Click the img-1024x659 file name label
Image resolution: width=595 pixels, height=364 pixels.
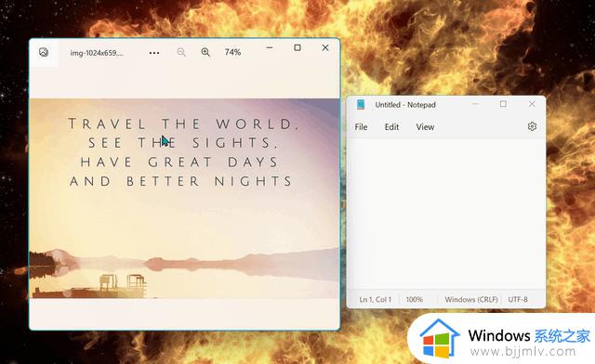97,53
